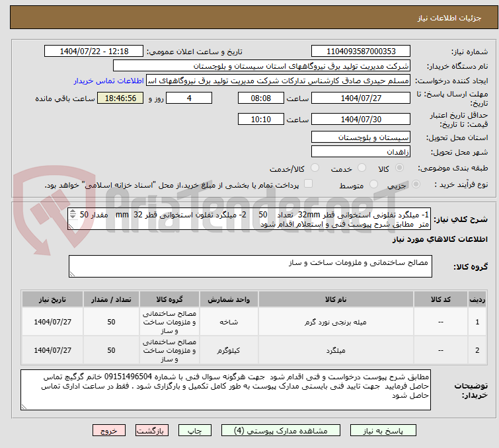This screenshot has height=448, width=499.
Task: Click the delivery province 'سیستان و بلوچستان' field
Action: click(361, 137)
